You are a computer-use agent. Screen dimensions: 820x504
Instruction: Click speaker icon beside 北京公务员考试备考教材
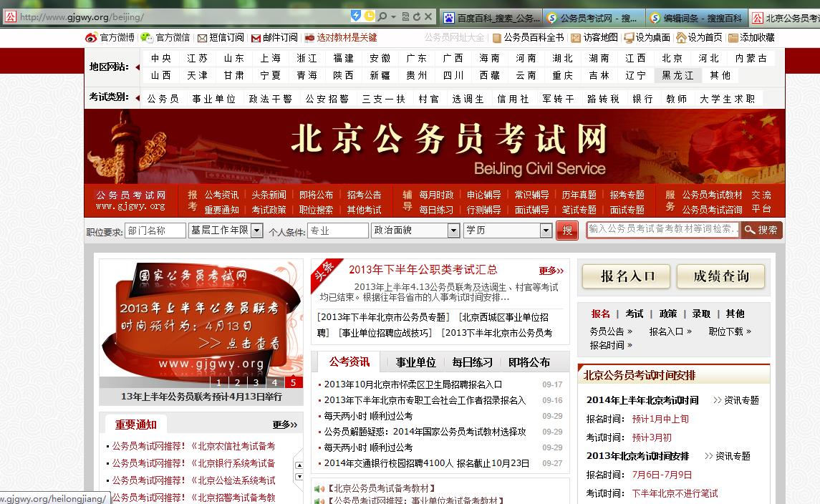[x=319, y=489]
